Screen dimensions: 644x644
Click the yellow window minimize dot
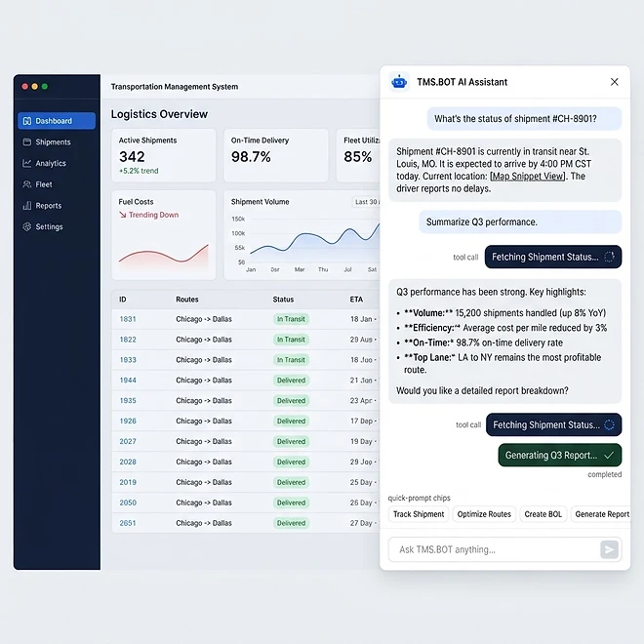[34, 86]
